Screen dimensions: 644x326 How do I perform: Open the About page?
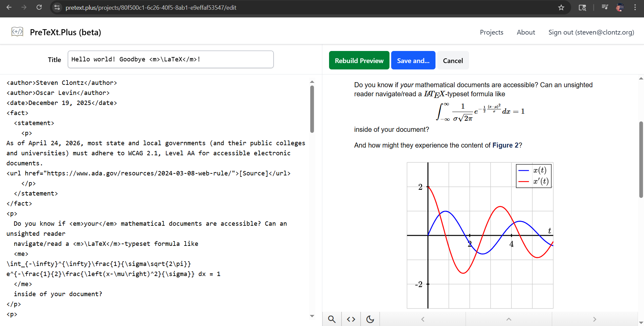coord(525,32)
